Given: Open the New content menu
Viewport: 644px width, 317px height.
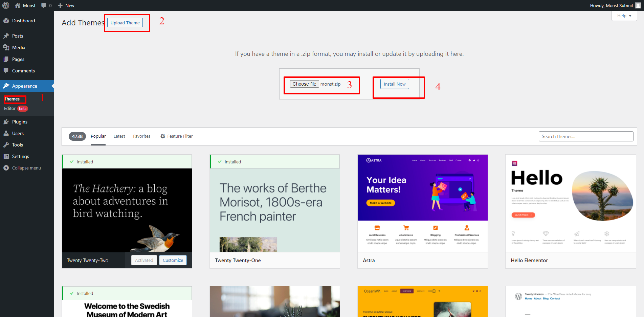Looking at the screenshot, I should coord(66,5).
